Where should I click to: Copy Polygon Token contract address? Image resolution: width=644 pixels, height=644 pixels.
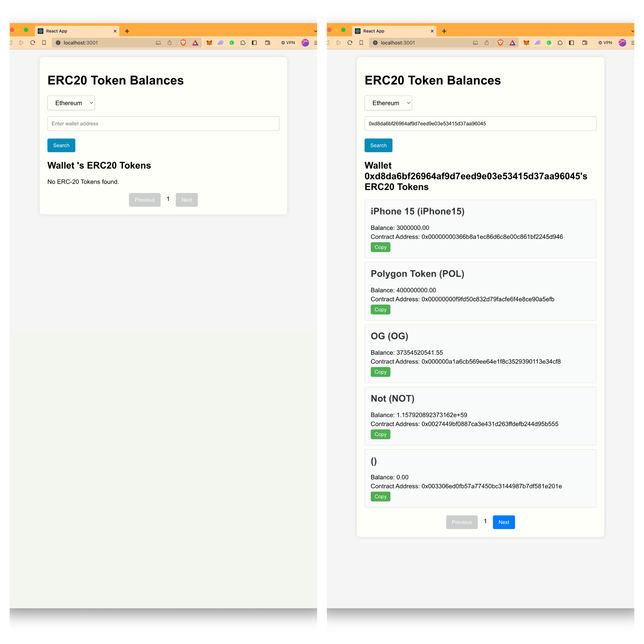pos(380,309)
